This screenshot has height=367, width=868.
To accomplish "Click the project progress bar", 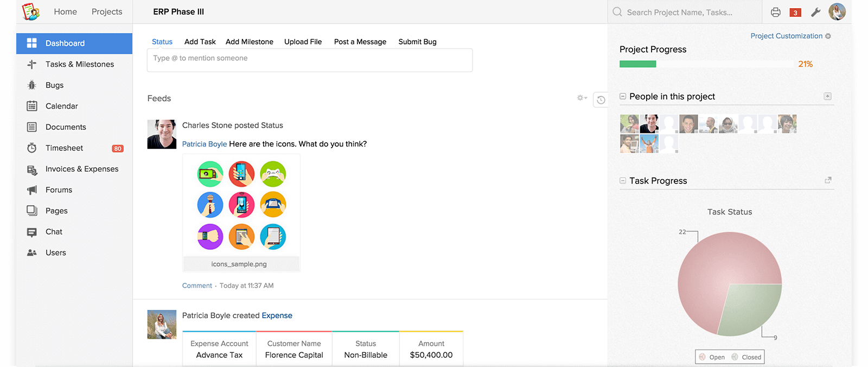I will click(x=706, y=64).
